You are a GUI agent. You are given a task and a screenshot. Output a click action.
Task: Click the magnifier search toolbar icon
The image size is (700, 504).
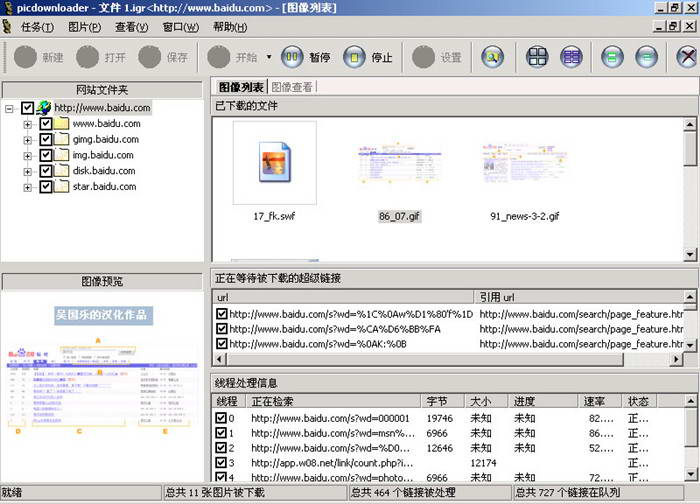point(492,57)
